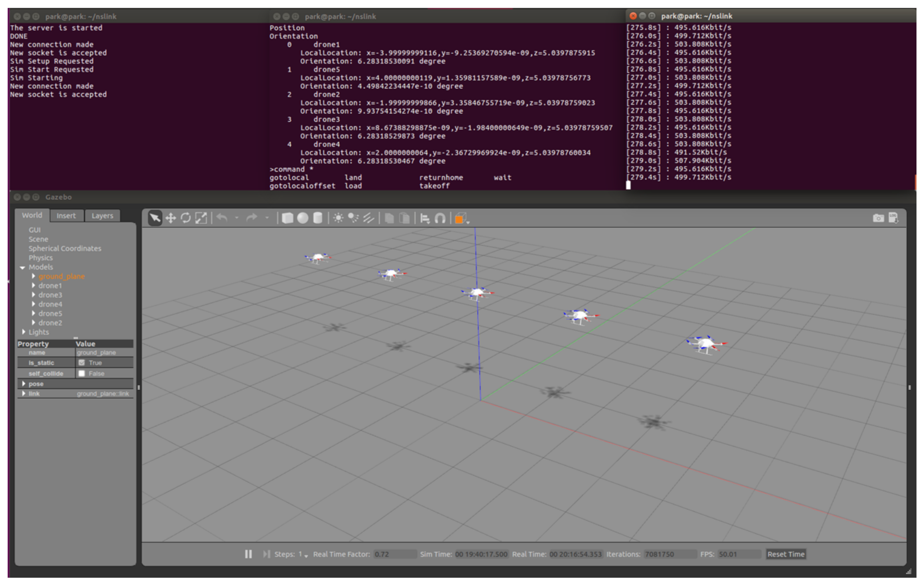Insert a box shape
Image resolution: width=924 pixels, height=584 pixels.
287,218
